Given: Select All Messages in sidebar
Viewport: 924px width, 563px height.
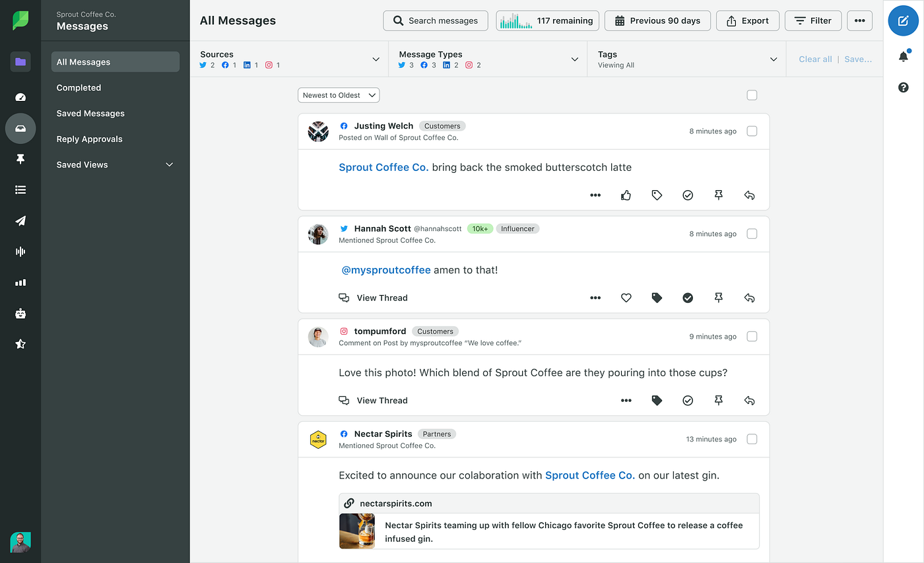Looking at the screenshot, I should tap(115, 62).
